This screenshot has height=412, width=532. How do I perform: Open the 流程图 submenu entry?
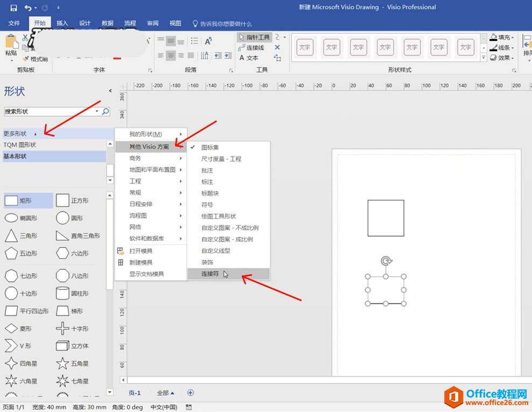(138, 216)
